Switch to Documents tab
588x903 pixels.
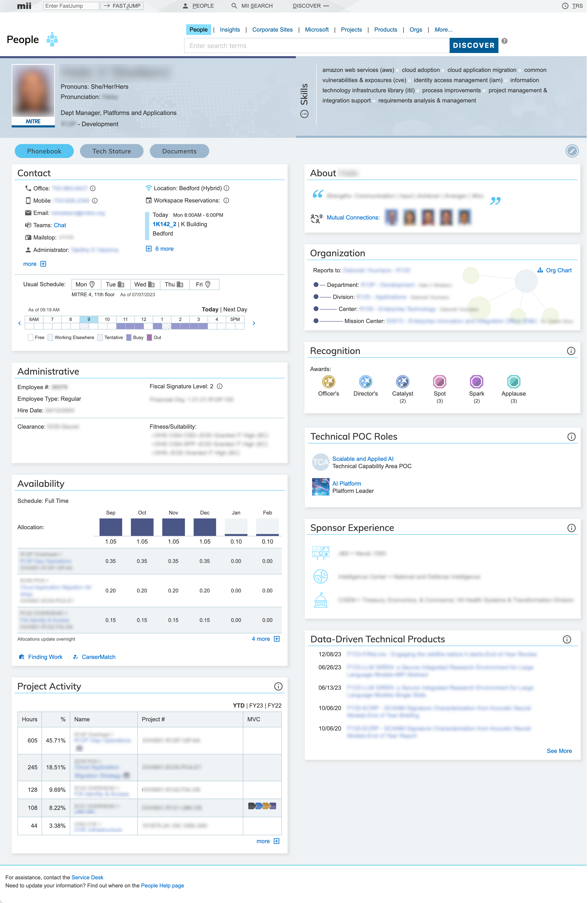pyautogui.click(x=179, y=151)
